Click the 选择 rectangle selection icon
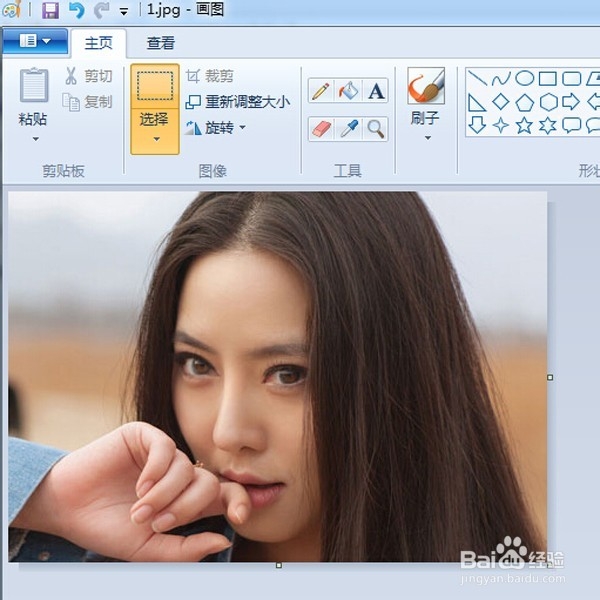This screenshot has height=600, width=600. click(x=155, y=86)
